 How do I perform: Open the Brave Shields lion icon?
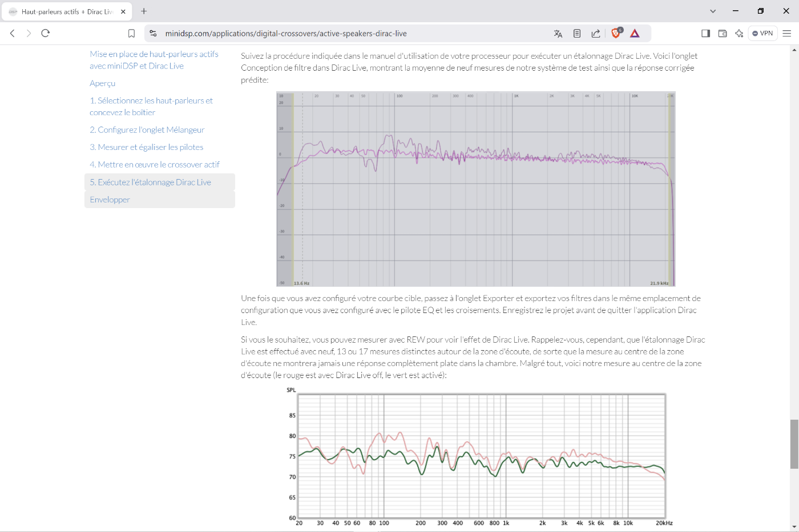coord(616,33)
